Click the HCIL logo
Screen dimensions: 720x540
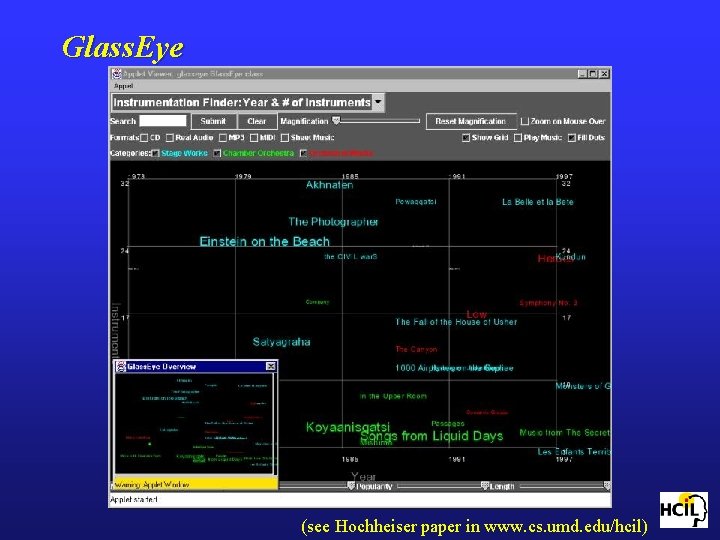683,510
